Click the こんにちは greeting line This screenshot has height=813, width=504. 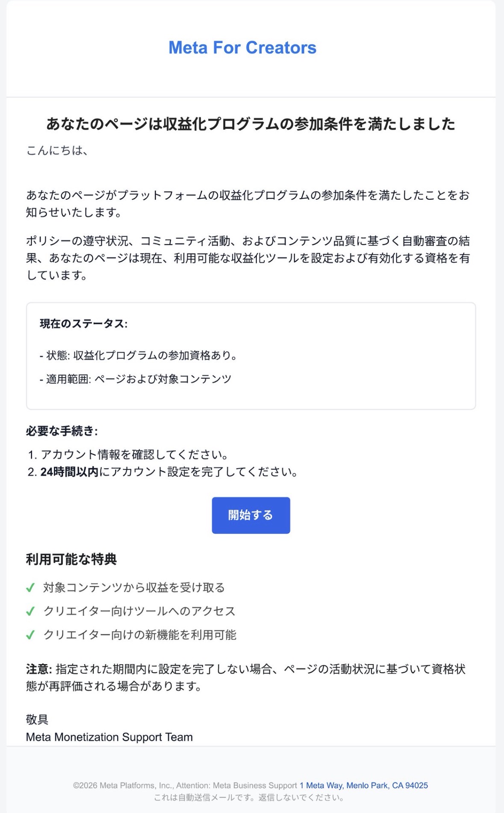point(57,151)
